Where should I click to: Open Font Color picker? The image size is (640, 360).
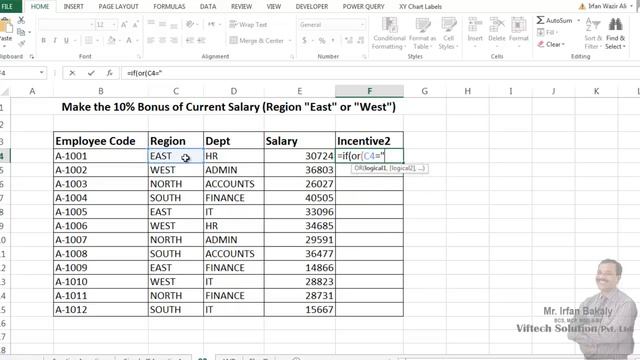[129, 40]
